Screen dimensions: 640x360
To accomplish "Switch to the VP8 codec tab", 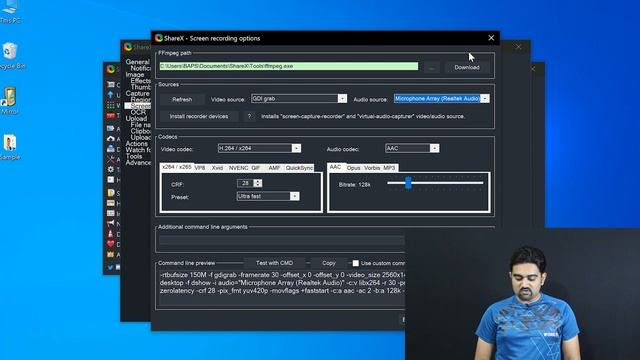I will pos(200,168).
